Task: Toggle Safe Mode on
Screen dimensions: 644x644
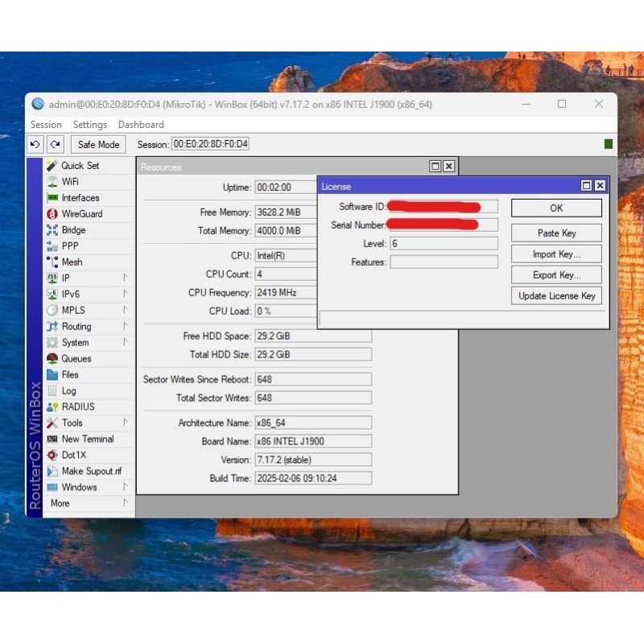Action: coord(98,144)
